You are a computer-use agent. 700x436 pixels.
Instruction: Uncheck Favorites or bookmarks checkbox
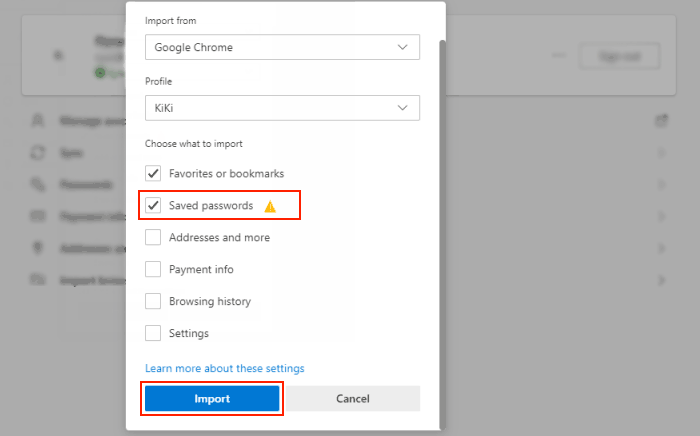click(x=153, y=173)
